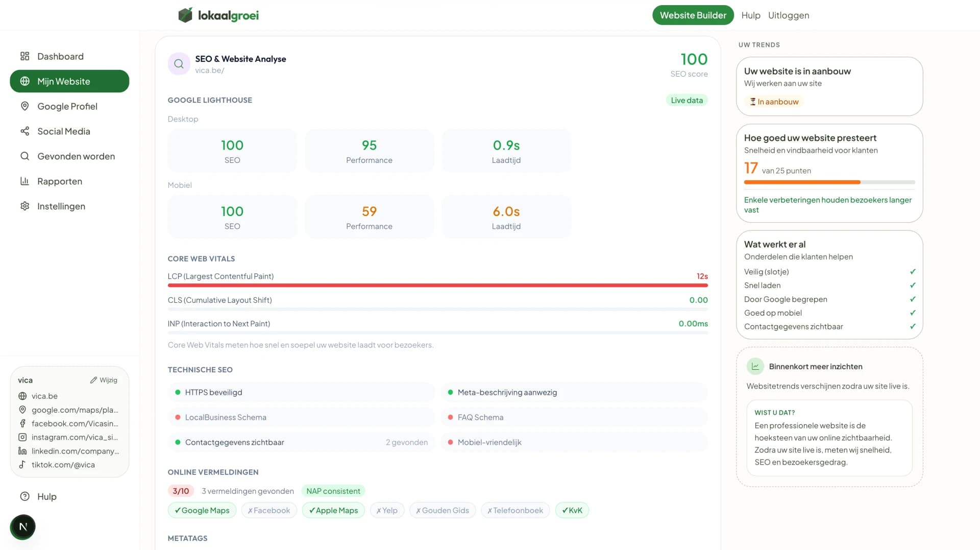
Task: Click the NAP consistent badge
Action: [x=333, y=491]
